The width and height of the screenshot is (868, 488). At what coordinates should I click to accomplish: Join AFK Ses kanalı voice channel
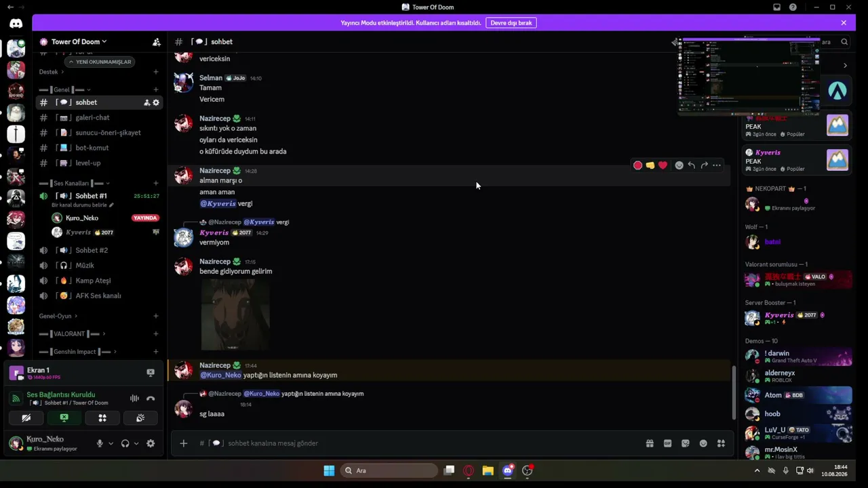99,296
